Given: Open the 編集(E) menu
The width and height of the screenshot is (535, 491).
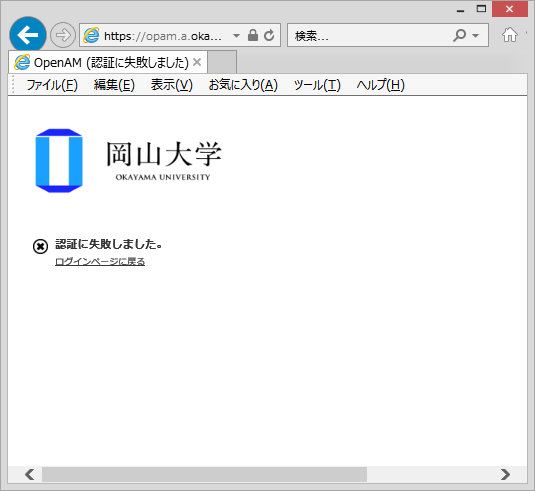Looking at the screenshot, I should tap(114, 85).
